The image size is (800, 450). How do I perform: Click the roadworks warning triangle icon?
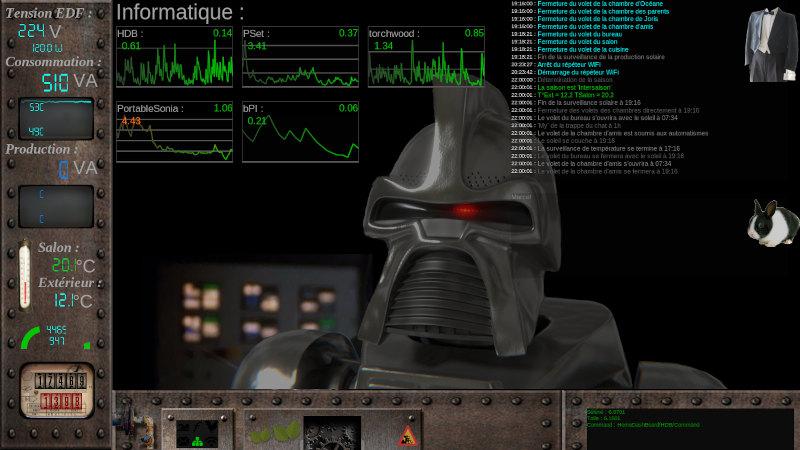[x=409, y=435]
